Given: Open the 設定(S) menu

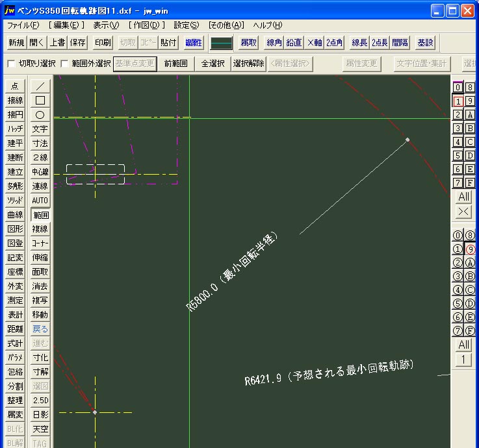Looking at the screenshot, I should click(186, 25).
